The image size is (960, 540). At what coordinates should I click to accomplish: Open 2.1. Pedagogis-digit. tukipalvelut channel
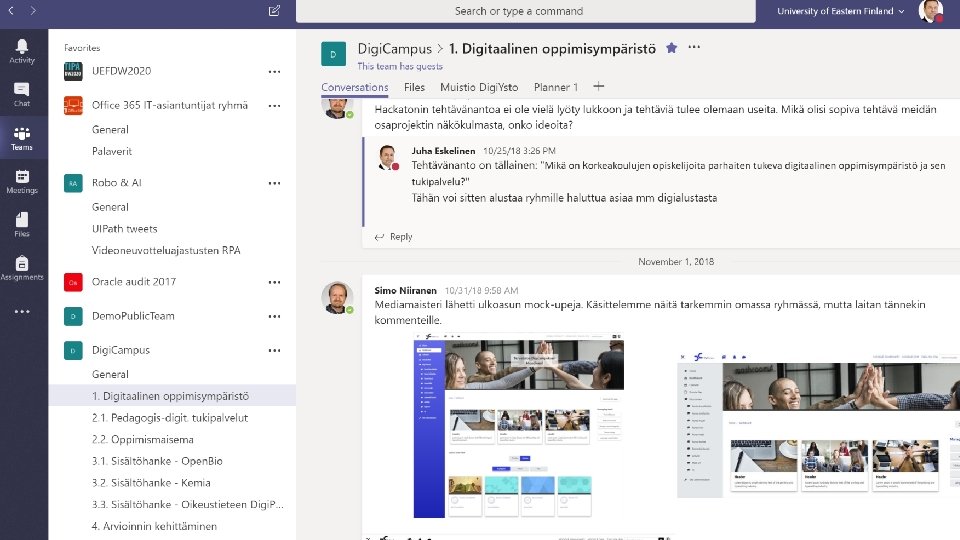pos(170,418)
